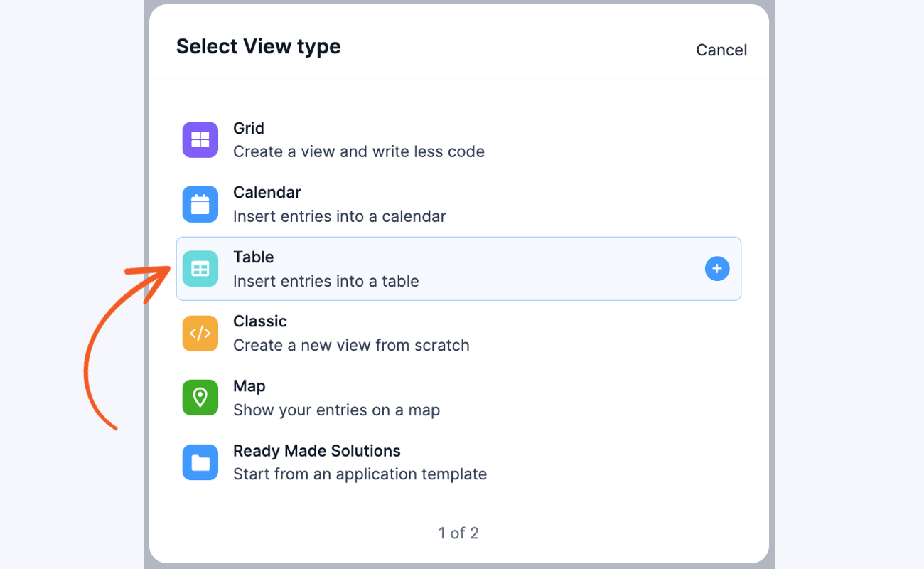Select the Map pin icon
This screenshot has width=924, height=569.
tap(200, 398)
